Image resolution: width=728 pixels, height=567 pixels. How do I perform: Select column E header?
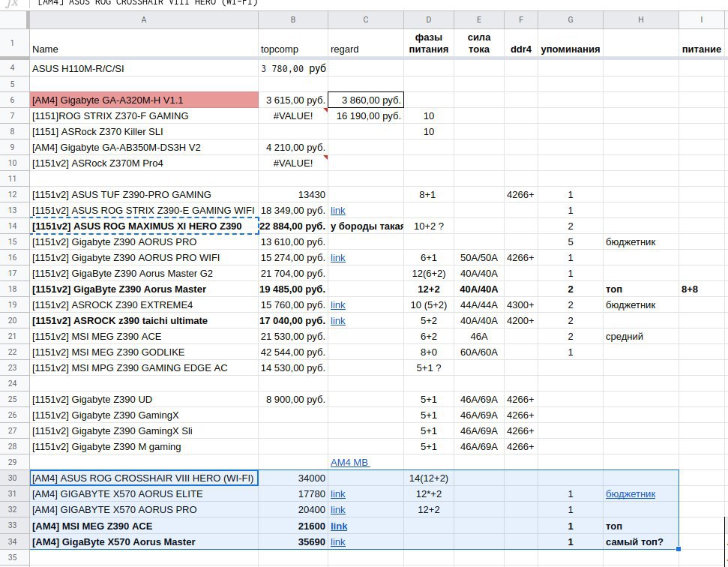[x=478, y=20]
